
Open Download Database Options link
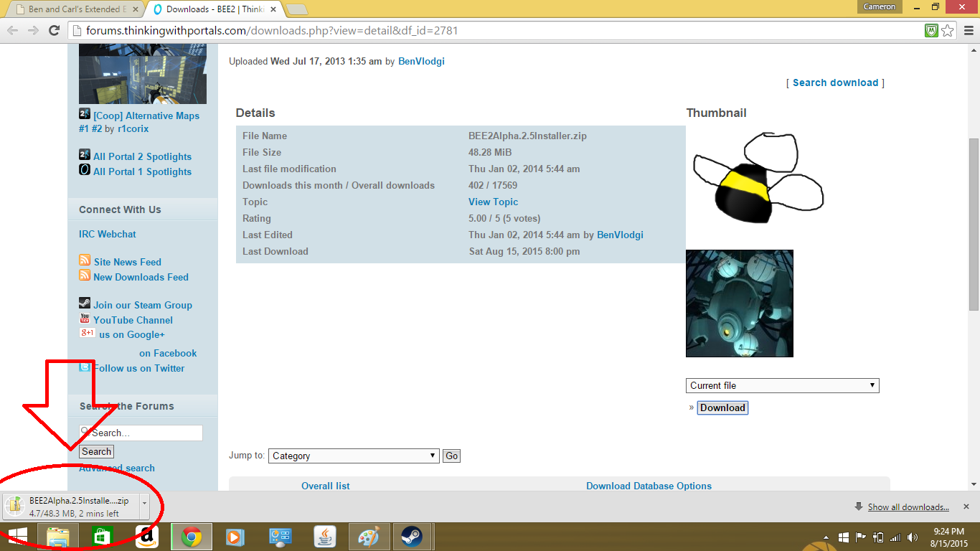coord(649,486)
